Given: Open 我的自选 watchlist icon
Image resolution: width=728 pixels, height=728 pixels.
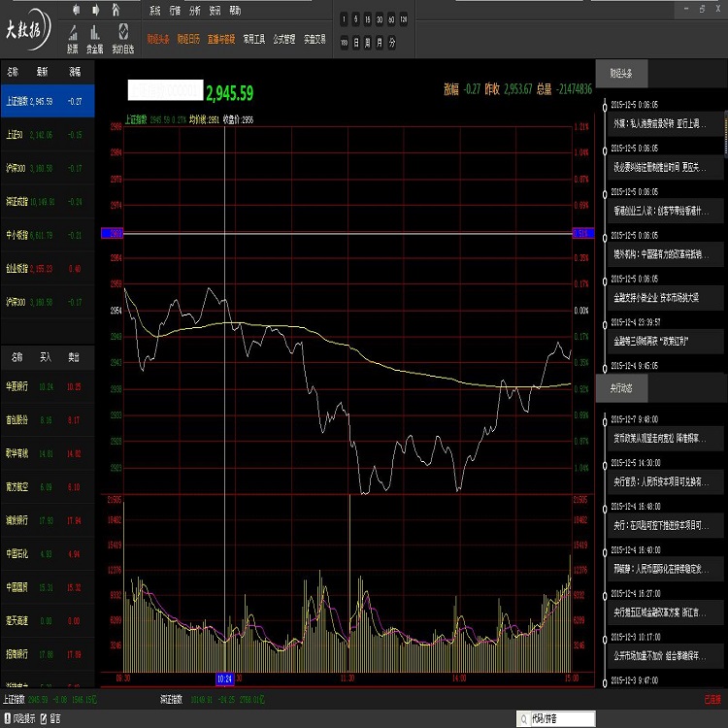Looking at the screenshot, I should point(123,39).
